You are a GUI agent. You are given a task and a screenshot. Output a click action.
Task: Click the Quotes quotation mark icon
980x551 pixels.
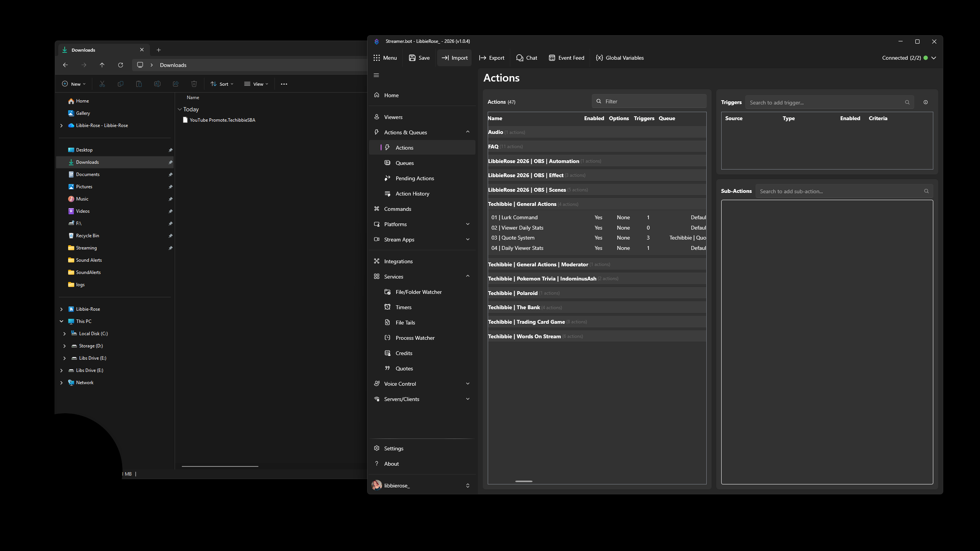pyautogui.click(x=387, y=368)
